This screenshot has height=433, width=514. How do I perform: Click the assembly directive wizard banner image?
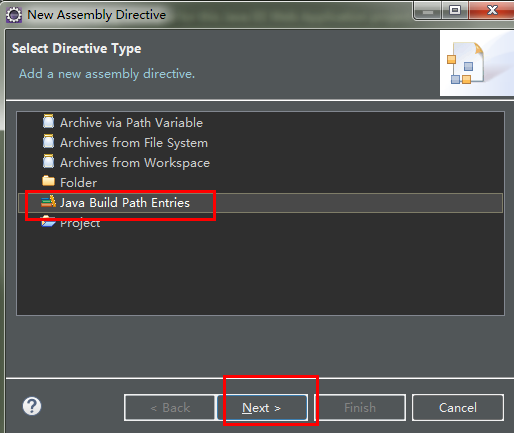point(477,63)
